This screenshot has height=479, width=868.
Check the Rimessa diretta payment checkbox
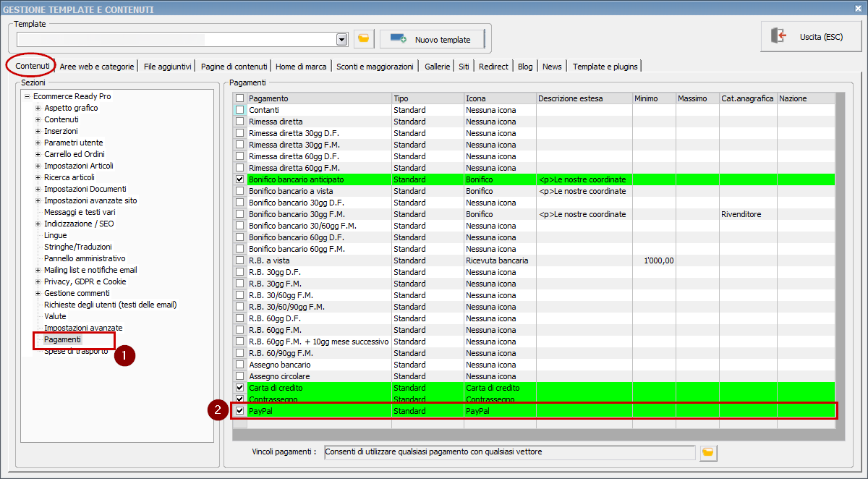click(x=240, y=122)
